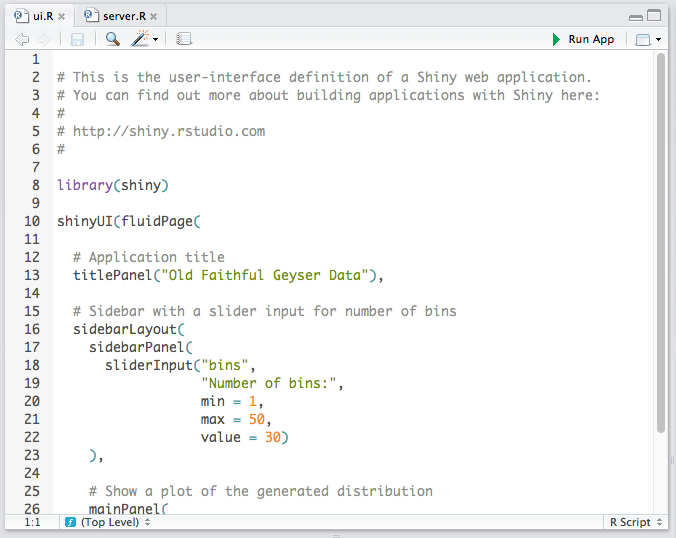This screenshot has width=676, height=538.
Task: Click the "bins" string on line 18
Action: (225, 366)
